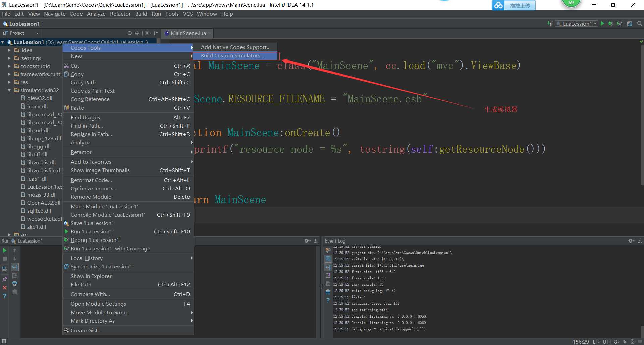The height and width of the screenshot is (345, 644).
Task: Select Add Native Codes Support item
Action: pyautogui.click(x=235, y=47)
